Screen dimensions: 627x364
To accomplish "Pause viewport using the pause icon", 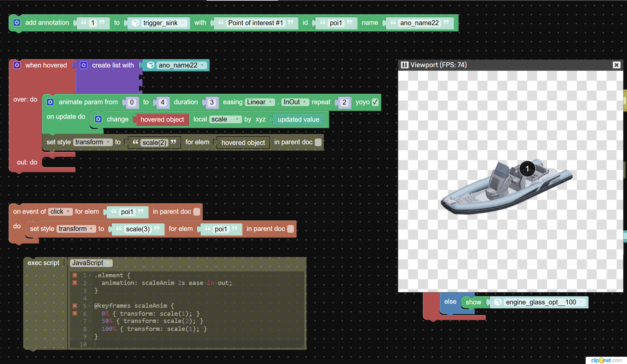I will (405, 65).
